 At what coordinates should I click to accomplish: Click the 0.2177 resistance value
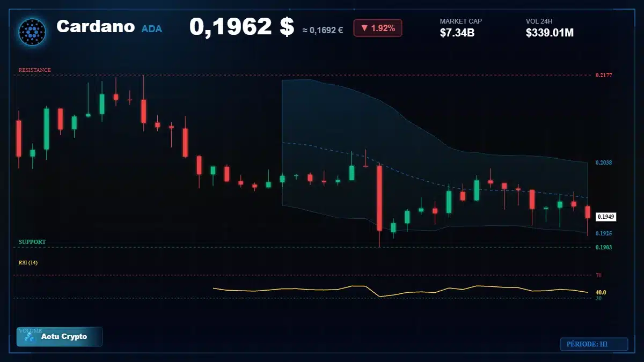click(604, 76)
